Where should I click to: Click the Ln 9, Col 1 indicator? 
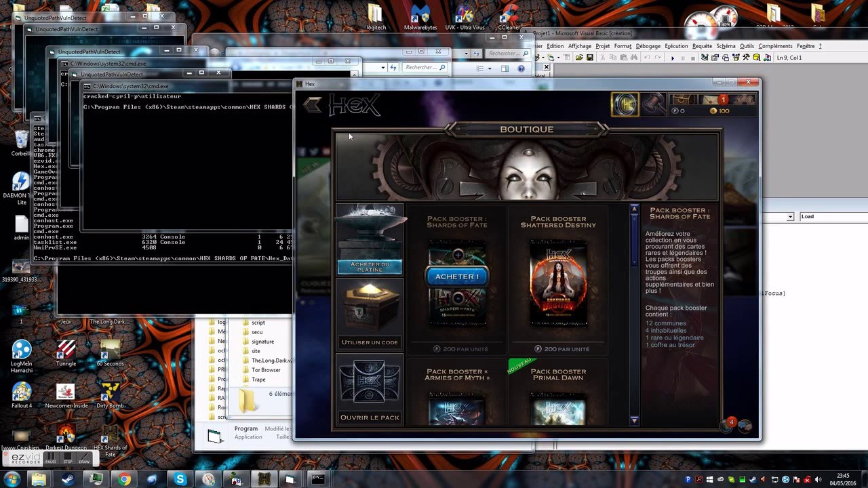[789, 58]
